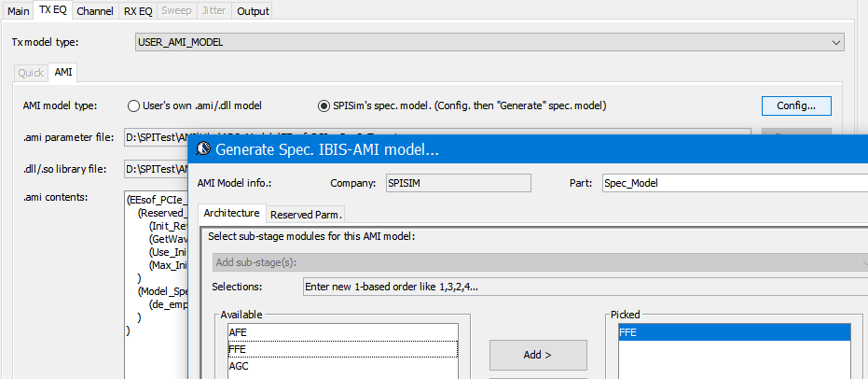Select the Architecture tab
Screen dimensions: 868x379
231,214
